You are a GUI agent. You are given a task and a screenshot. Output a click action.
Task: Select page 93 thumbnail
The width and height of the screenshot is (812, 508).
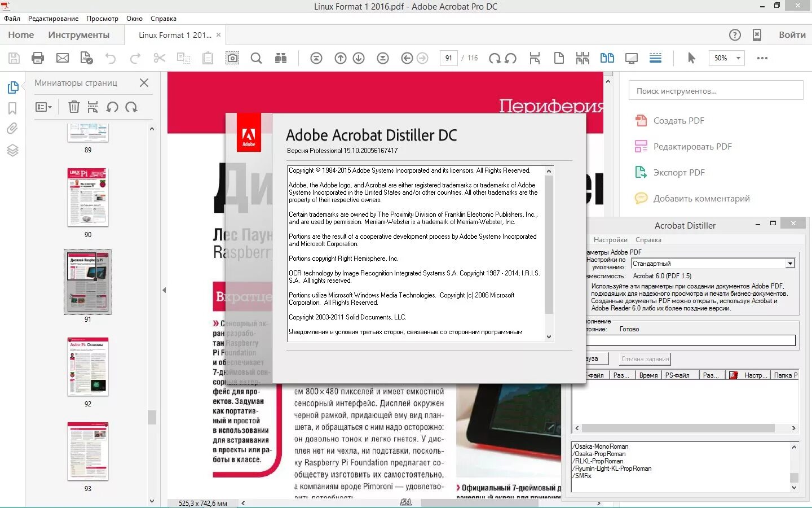[x=88, y=452]
